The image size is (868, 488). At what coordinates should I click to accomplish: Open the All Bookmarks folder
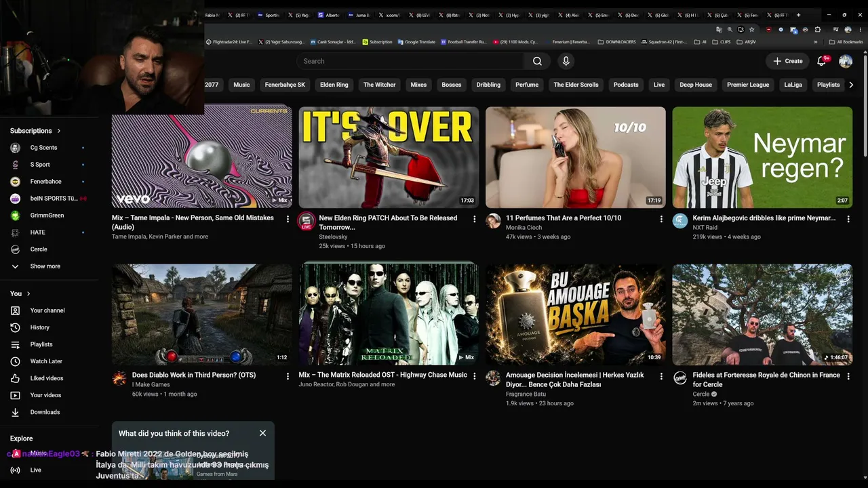coord(846,42)
